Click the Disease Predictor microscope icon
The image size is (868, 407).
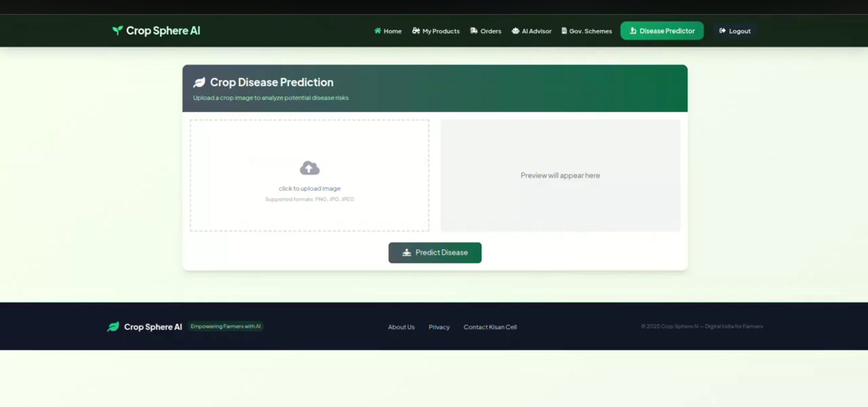633,31
